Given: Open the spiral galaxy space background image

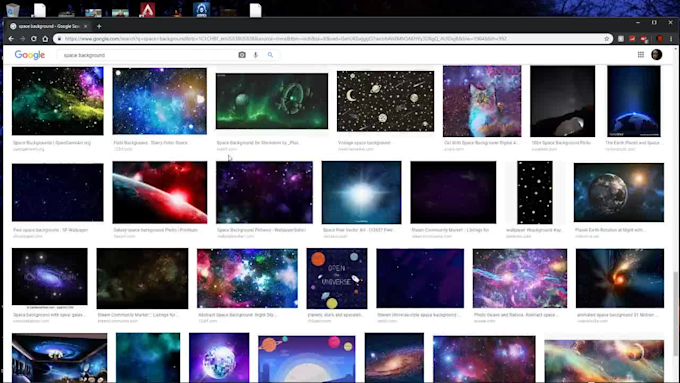Looking at the screenshot, I should point(49,277).
